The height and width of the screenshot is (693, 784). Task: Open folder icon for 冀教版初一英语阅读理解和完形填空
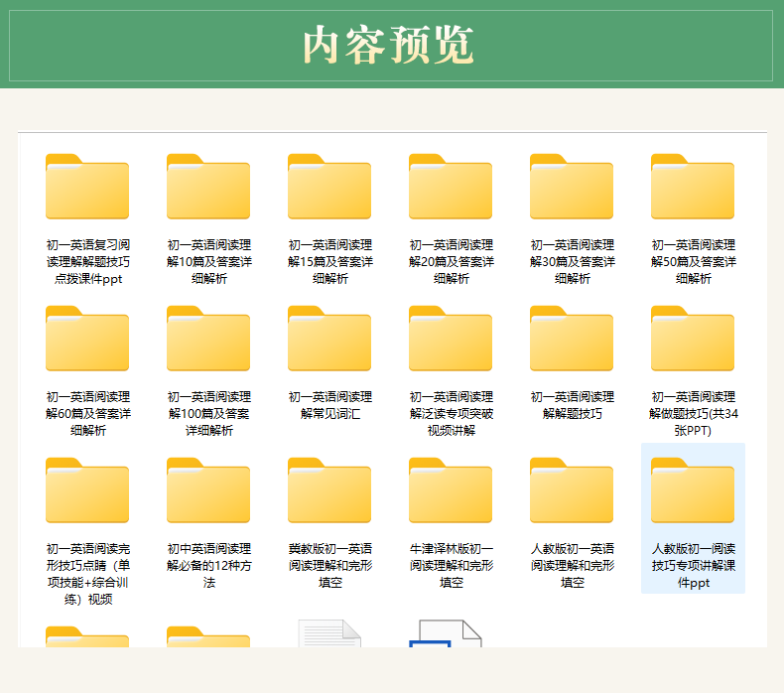(x=329, y=490)
